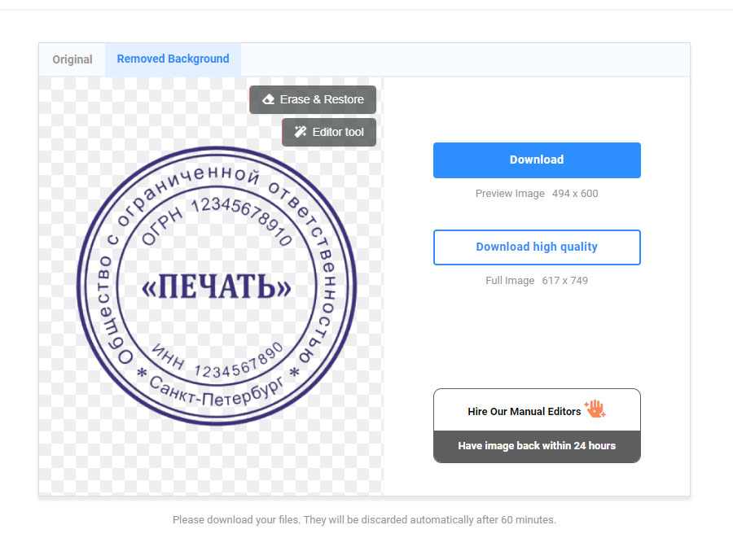Click the Preview Image 494 x 600 label
The image size is (733, 560).
[x=537, y=194]
